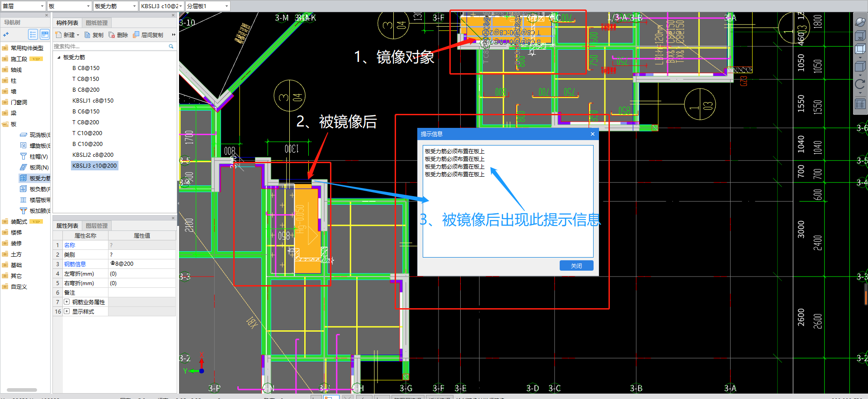Close the property list panel

[173, 218]
